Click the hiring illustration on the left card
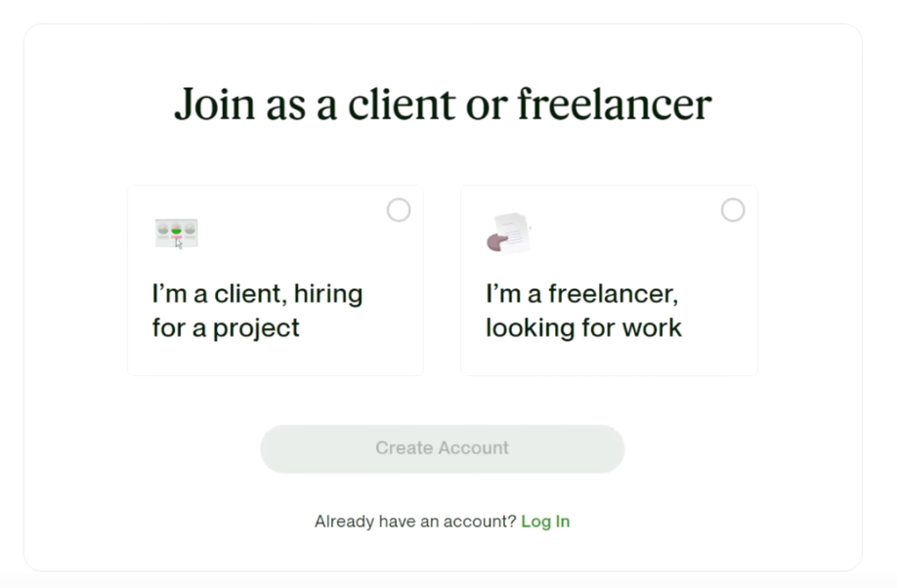Viewport: 897px width, 588px height. (176, 231)
